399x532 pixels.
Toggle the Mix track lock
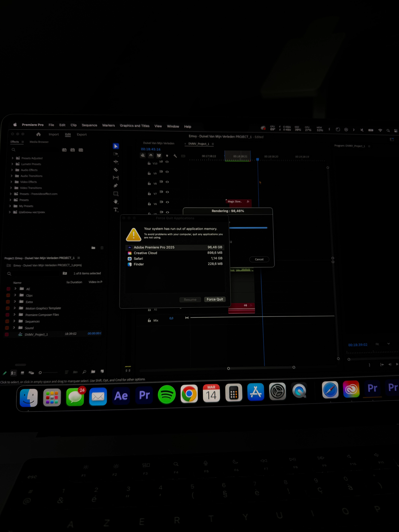149,320
